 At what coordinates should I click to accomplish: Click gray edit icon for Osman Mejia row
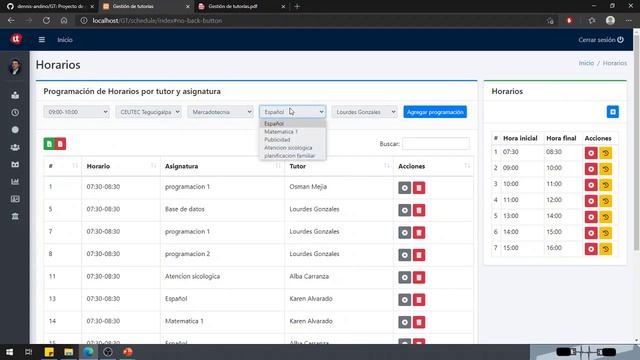click(x=404, y=188)
